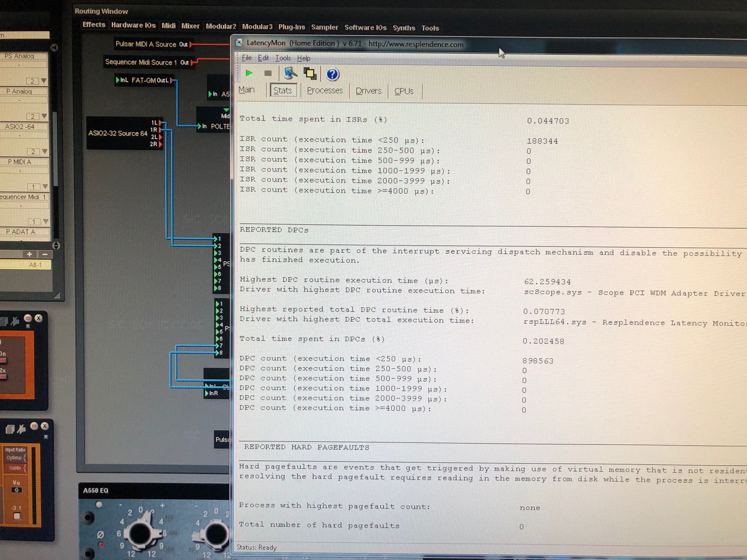Toggle the phase invert Ø red LED on A550 EQ
747x560 pixels.
point(100,544)
